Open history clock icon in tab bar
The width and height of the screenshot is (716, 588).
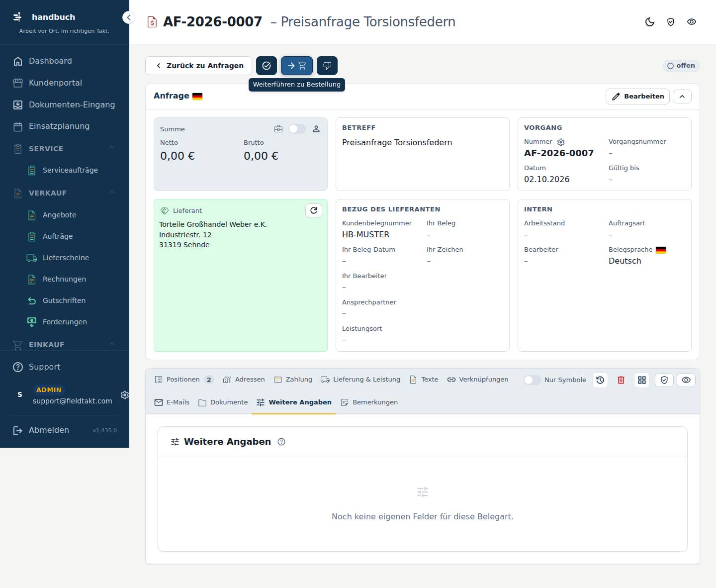(x=600, y=380)
